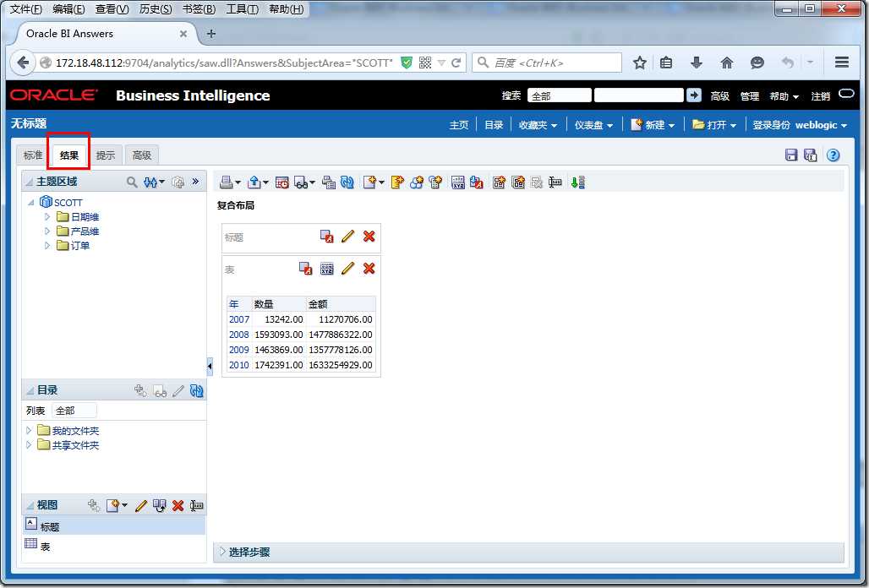Click the pencil edit icon for 标题 view
This screenshot has width=869, height=588.
coord(347,237)
